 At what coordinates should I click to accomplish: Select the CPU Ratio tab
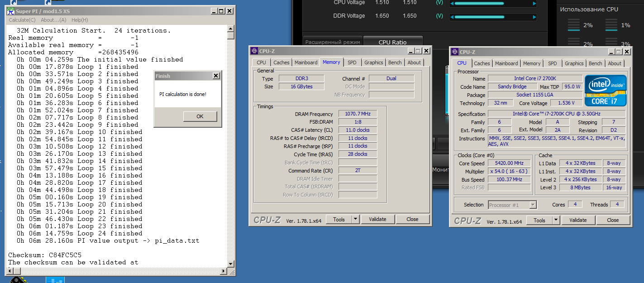tap(392, 42)
